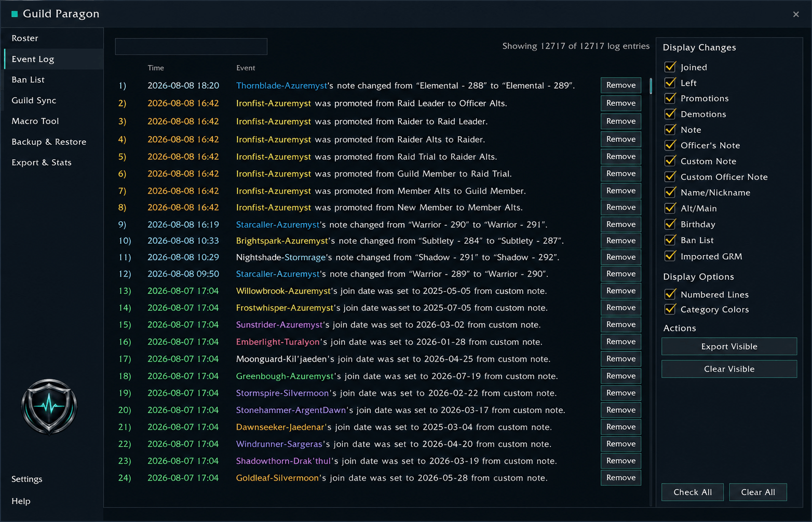Click "Showing 12717 of 12717 log entries" text
812x522 pixels.
click(x=576, y=46)
